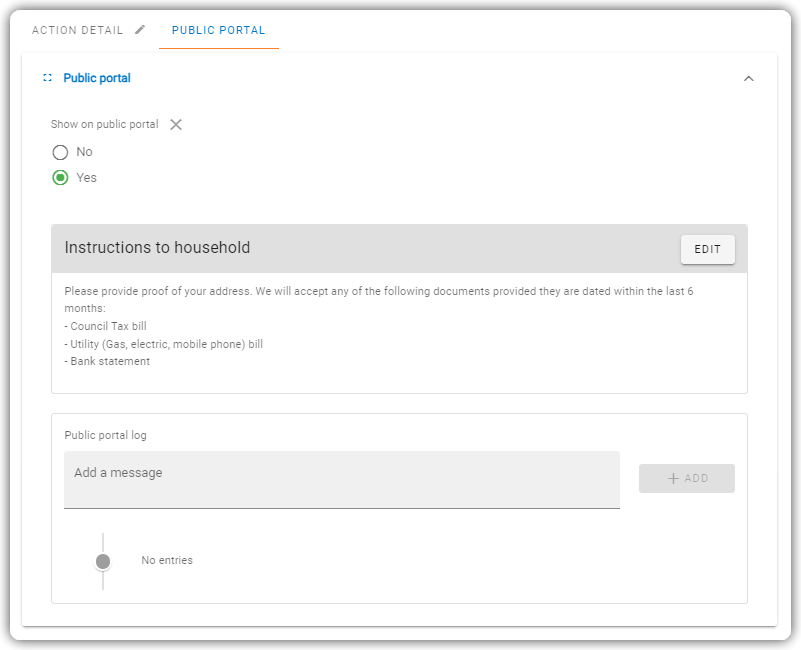Viewport: 801px width, 650px height.
Task: Select the Yes radio button
Action: (60, 177)
